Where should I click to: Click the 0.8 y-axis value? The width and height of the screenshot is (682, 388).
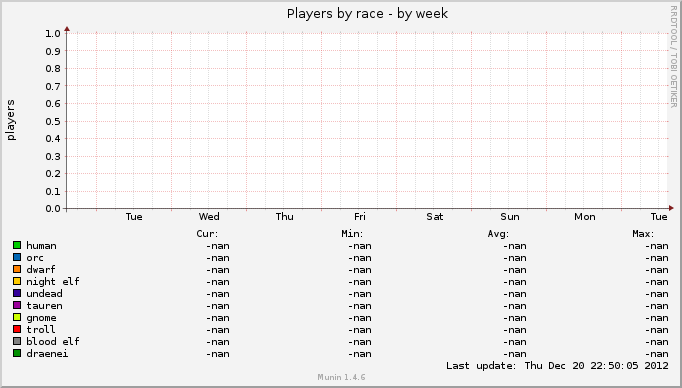[53, 69]
